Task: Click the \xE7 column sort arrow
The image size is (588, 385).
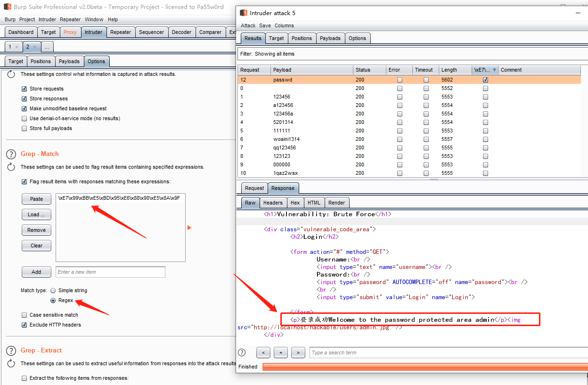Action: [494, 70]
